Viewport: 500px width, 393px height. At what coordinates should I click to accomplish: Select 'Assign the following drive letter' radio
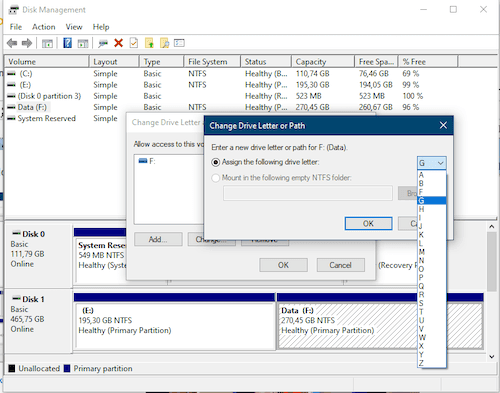[216, 162]
